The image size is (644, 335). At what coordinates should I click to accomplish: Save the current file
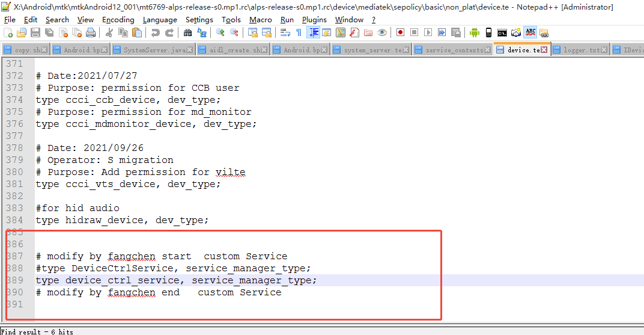pyautogui.click(x=35, y=33)
